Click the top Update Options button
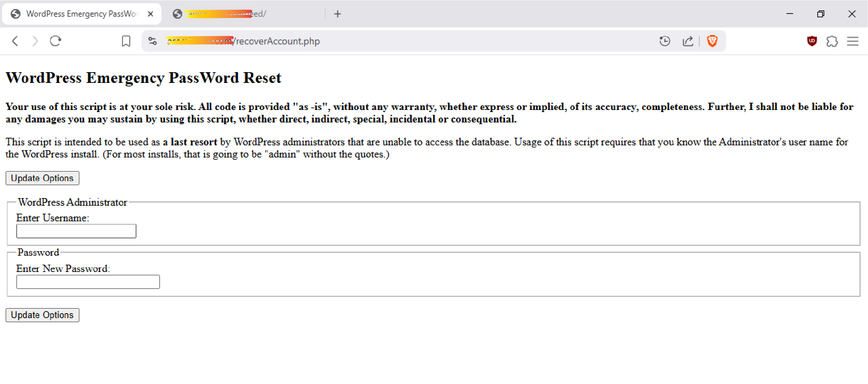This screenshot has height=384, width=868. [x=42, y=178]
